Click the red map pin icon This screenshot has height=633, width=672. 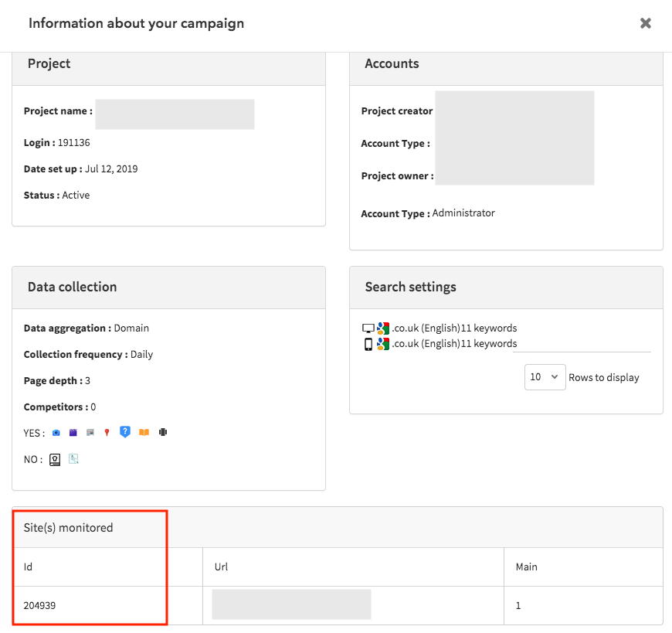(107, 432)
